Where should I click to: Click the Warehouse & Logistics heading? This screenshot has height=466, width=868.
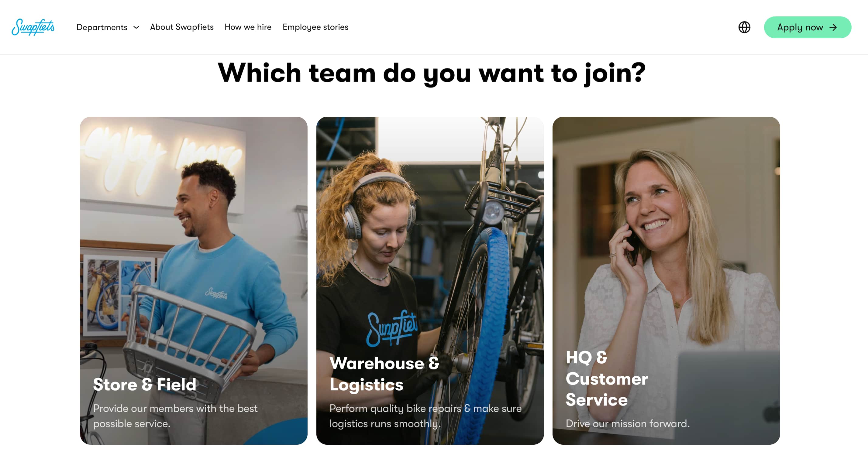point(384,374)
